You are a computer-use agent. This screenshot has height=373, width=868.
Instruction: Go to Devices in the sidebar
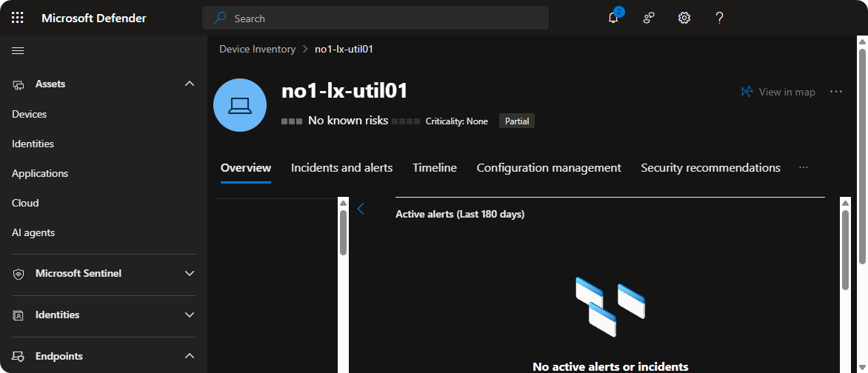pos(30,114)
